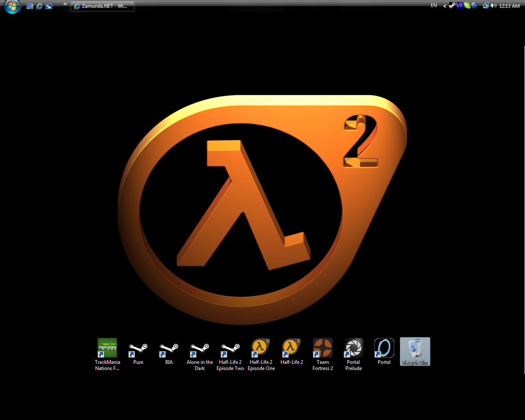Viewport: 525px width, 420px height.
Task: Activate Zamunda.NET taskbar window button
Action: pyautogui.click(x=103, y=6)
